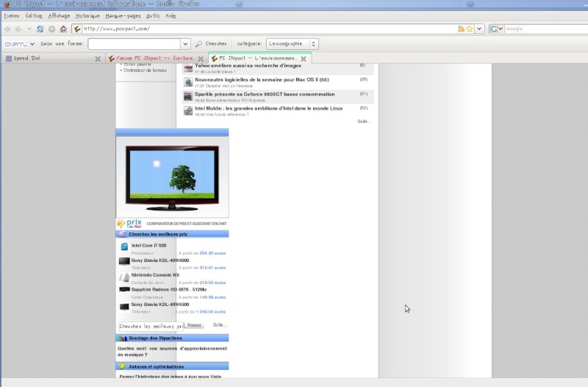Click the 'Cherchez les meilleurs prix' search field
The image size is (588, 387).
[x=151, y=327]
